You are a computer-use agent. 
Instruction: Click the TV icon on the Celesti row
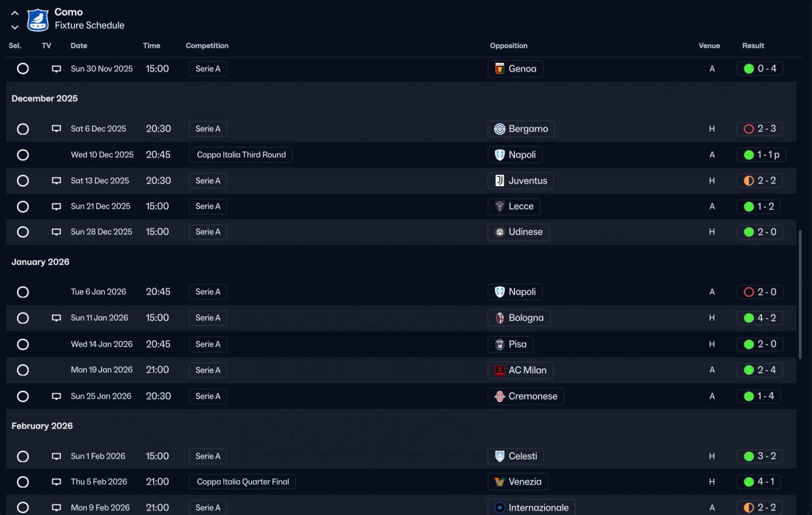tap(56, 456)
